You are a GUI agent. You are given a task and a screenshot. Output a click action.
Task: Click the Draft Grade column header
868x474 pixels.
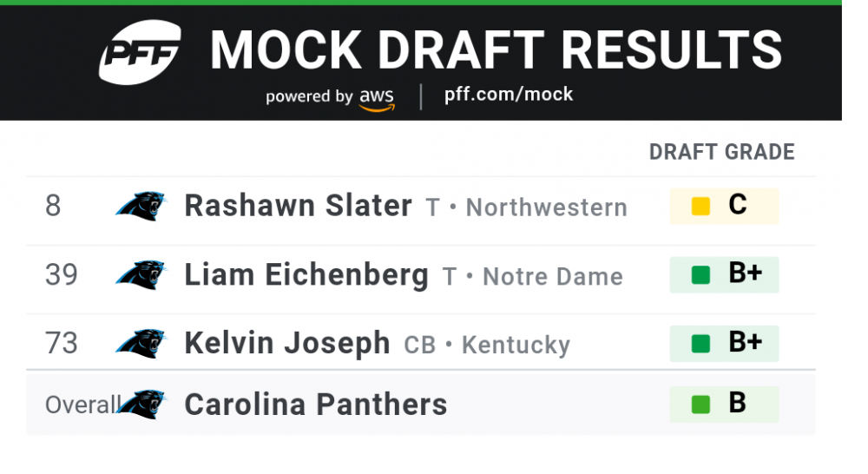click(721, 152)
